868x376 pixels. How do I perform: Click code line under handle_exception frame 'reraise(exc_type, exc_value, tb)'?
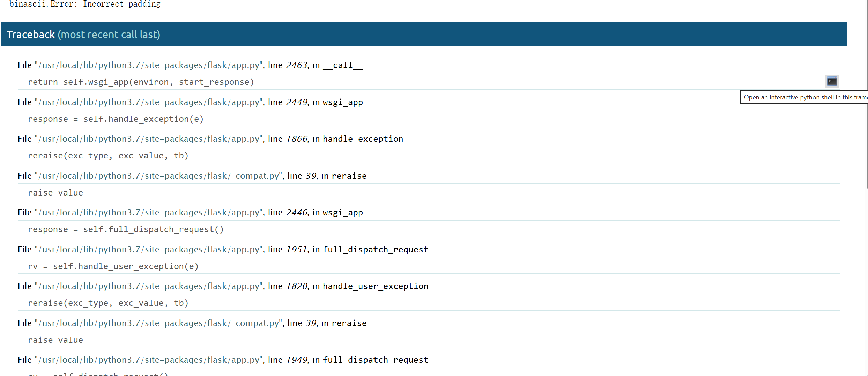429,155
